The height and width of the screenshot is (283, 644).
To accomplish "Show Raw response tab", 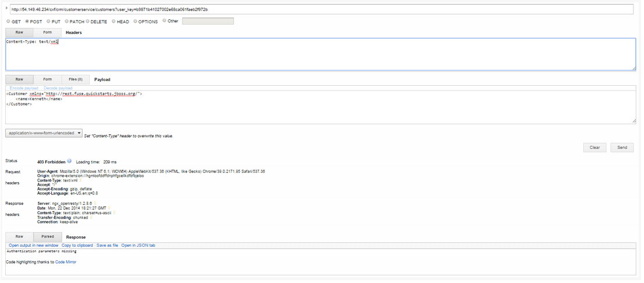I will coord(19,237).
